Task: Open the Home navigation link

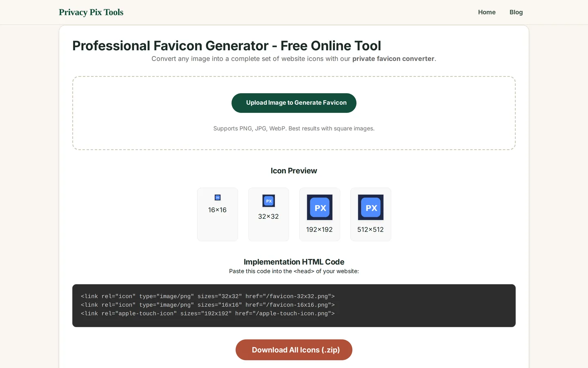Action: coord(487,12)
